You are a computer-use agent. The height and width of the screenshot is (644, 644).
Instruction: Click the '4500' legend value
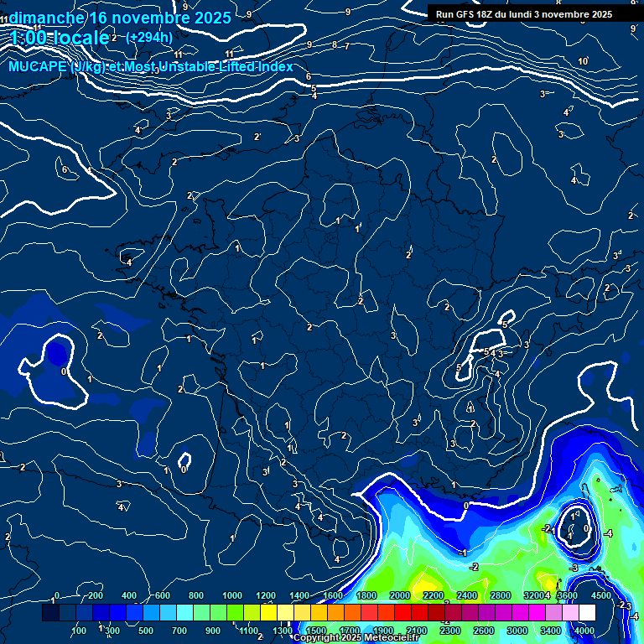[x=601, y=595]
